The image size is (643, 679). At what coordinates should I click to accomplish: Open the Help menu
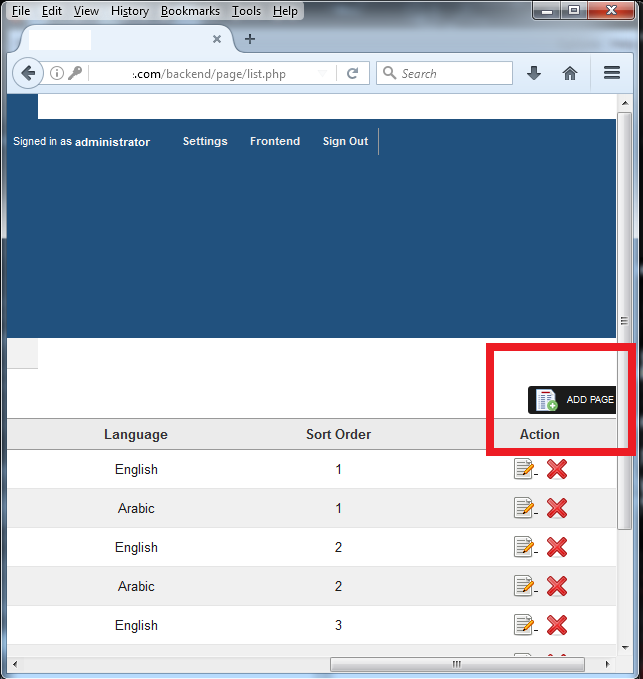(285, 11)
